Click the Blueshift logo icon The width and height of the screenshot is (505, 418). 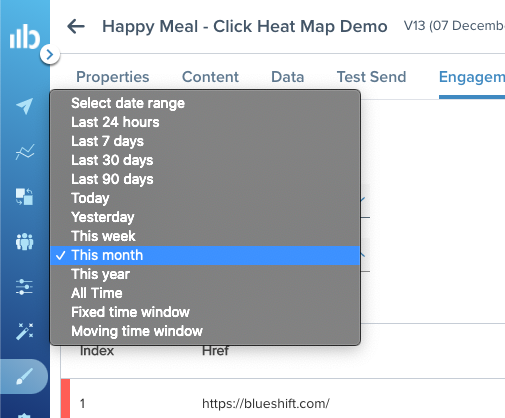pos(24,36)
